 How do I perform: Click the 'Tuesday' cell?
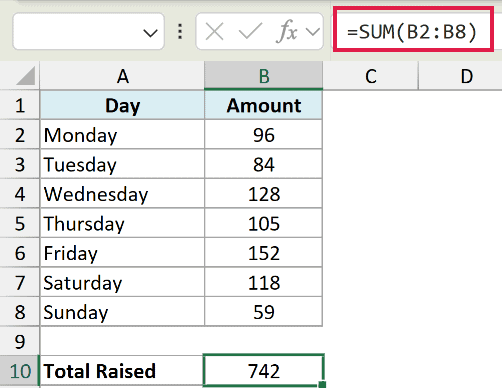122,164
